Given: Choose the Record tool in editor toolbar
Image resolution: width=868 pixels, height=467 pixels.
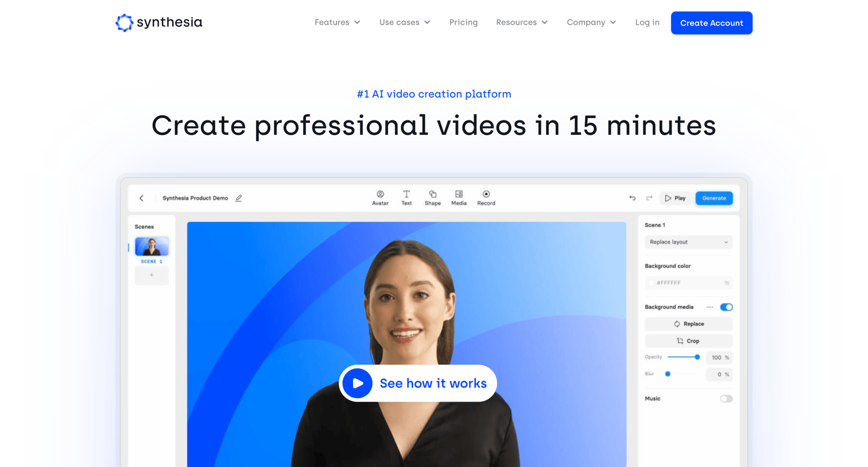Looking at the screenshot, I should [486, 198].
